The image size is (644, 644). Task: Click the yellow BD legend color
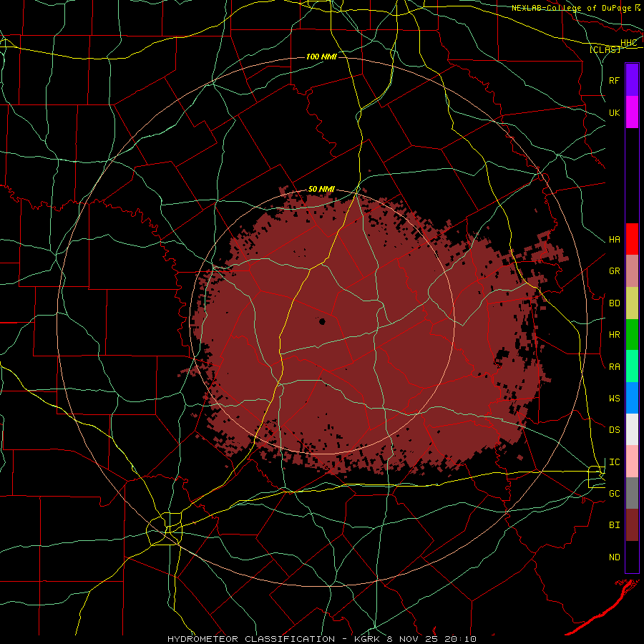pyautogui.click(x=632, y=303)
